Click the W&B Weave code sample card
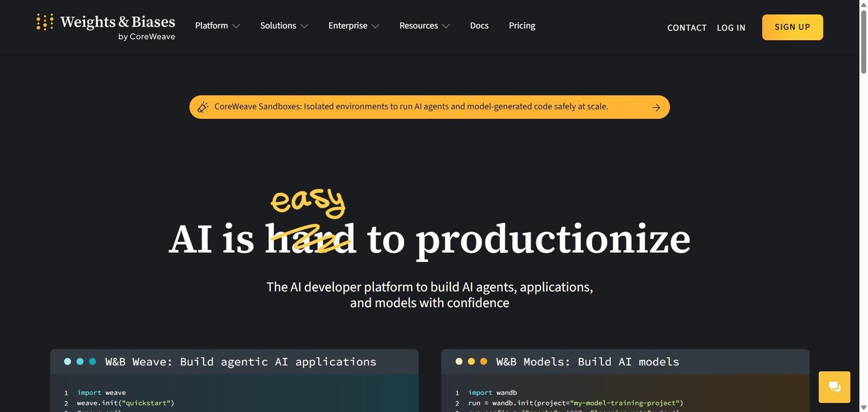Image resolution: width=868 pixels, height=412 pixels. tap(234, 381)
